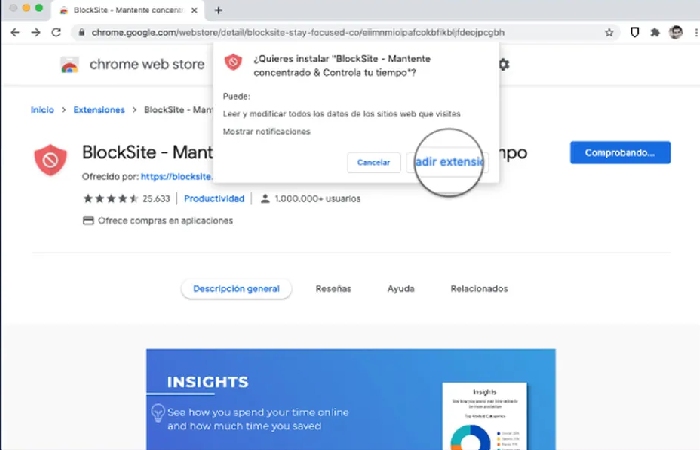The height and width of the screenshot is (450, 700).
Task: Click 'chrome web store' title text
Action: tap(147, 64)
